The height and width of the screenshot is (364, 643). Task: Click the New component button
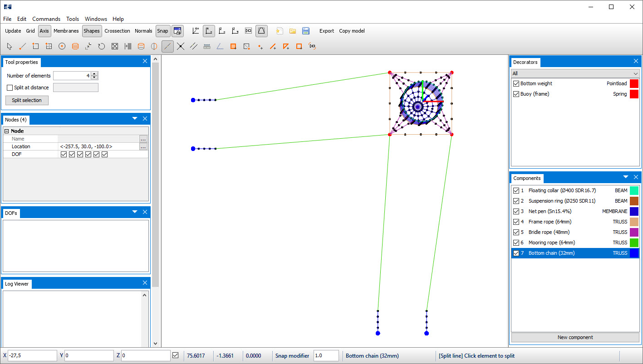click(575, 337)
